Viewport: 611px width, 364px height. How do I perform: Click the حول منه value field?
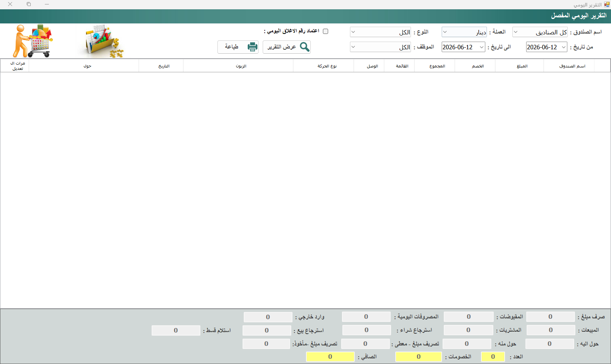click(x=467, y=344)
